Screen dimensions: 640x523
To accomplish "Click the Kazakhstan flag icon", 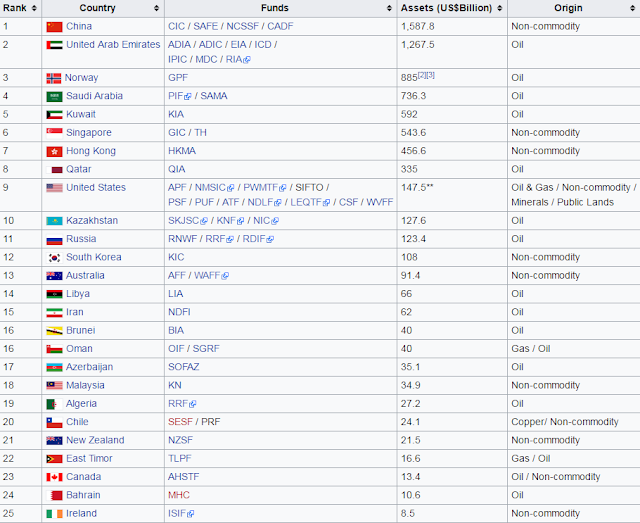I will [54, 221].
